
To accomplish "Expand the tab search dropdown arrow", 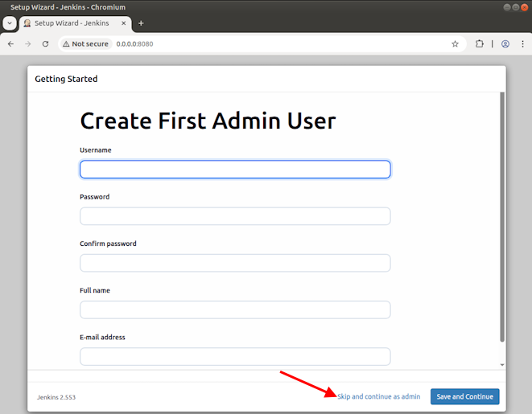I will pyautogui.click(x=10, y=23).
